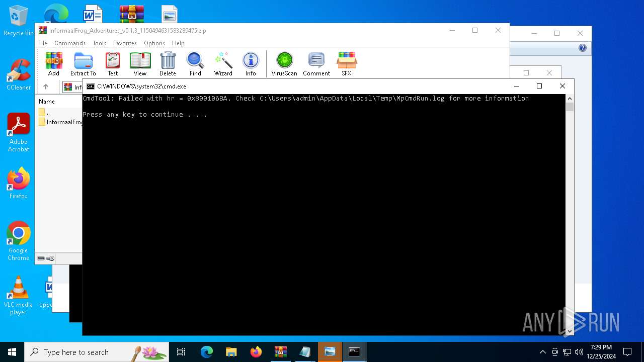Run the Test archive tool
644x362 pixels.
coord(113,64)
